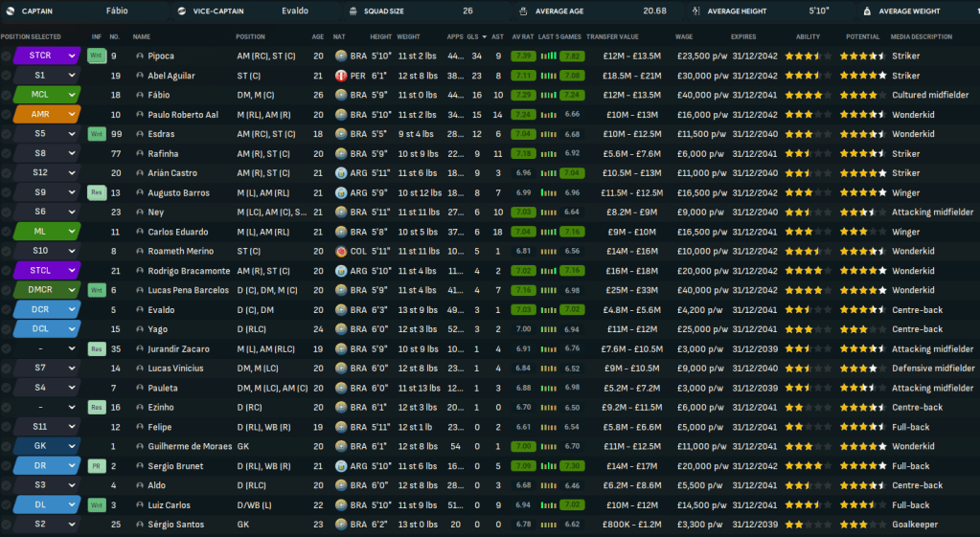Click the Colombia flag icon for Roameth Merino

tap(341, 251)
